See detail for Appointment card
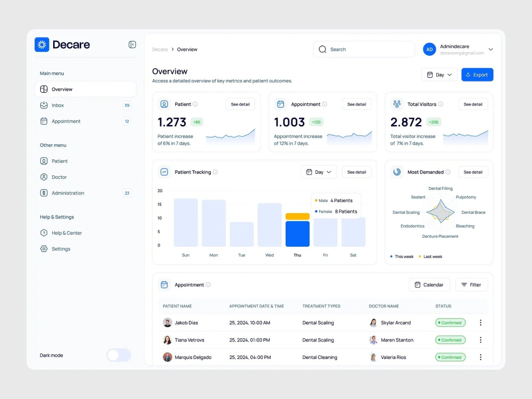The image size is (532, 399). click(356, 104)
